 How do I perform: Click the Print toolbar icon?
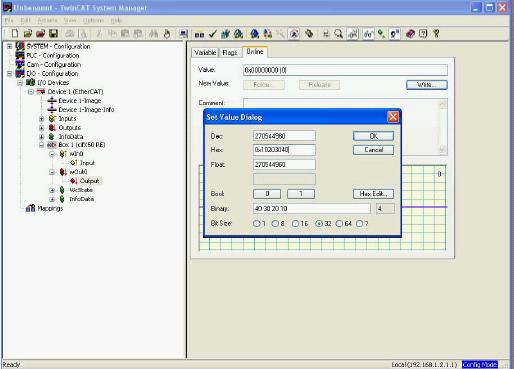point(70,33)
